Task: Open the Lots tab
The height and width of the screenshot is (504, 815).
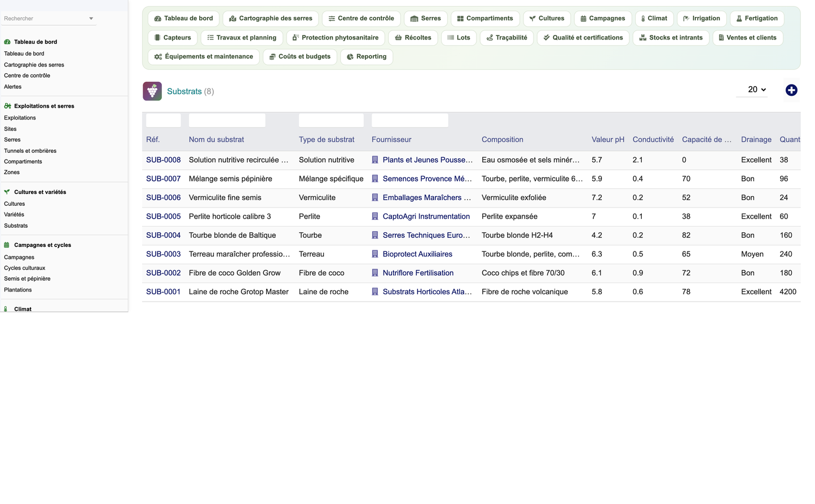Action: coord(459,38)
